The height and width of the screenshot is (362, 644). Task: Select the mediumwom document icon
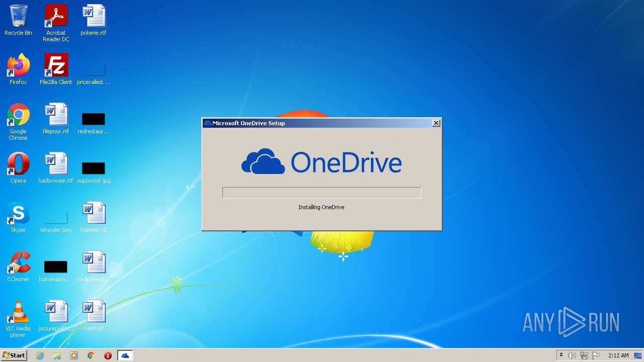(94, 266)
